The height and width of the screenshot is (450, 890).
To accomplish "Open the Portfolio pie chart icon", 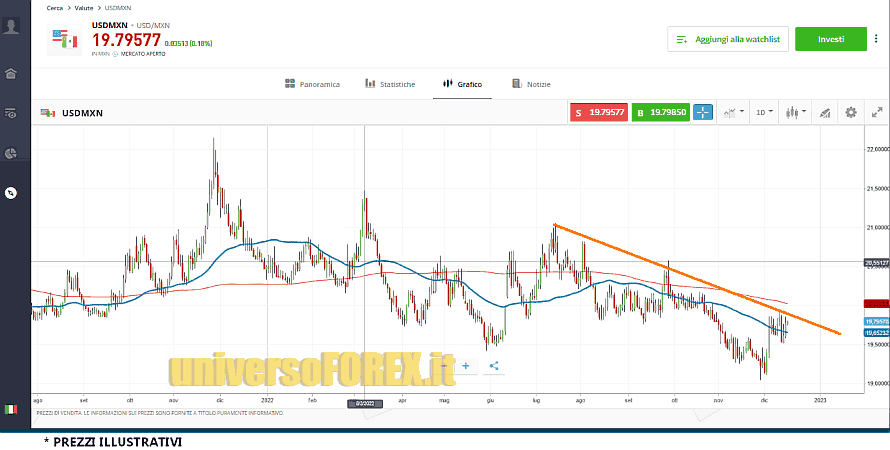I will point(11,153).
